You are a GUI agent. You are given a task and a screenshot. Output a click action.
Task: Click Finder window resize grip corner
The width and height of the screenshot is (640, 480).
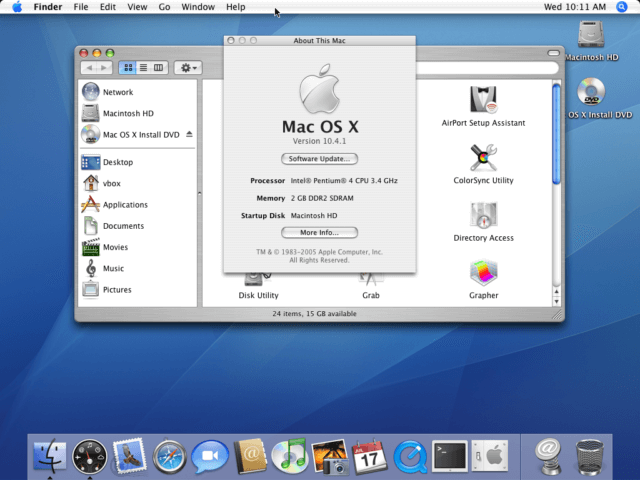tap(556, 314)
